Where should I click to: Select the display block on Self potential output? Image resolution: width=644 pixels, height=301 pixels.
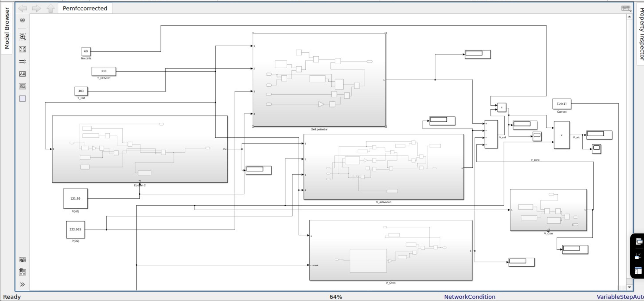coord(477,54)
